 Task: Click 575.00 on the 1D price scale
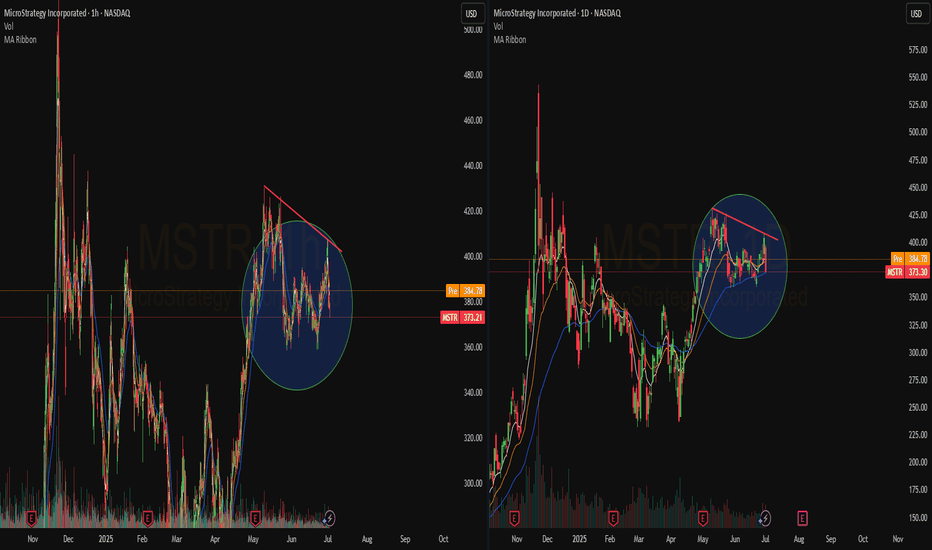pos(918,50)
